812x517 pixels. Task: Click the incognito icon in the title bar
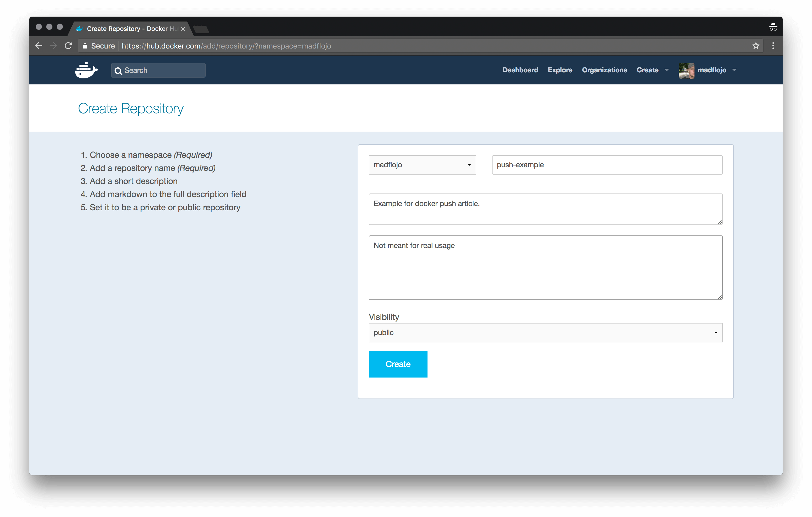(x=773, y=27)
